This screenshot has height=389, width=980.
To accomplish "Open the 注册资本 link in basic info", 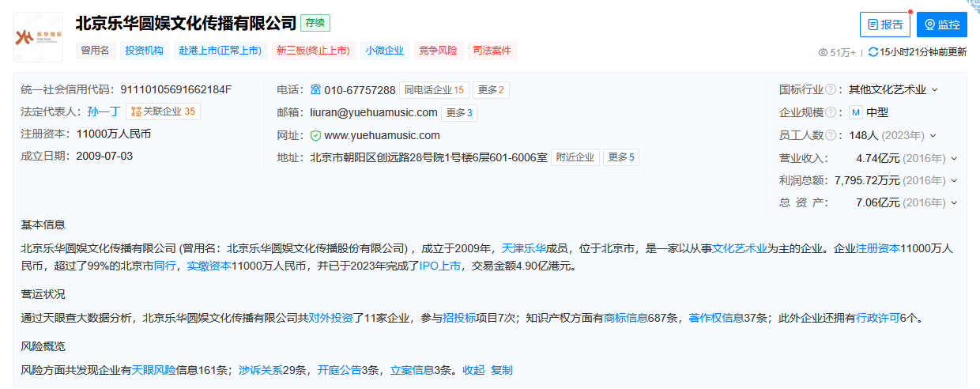I will point(878,247).
